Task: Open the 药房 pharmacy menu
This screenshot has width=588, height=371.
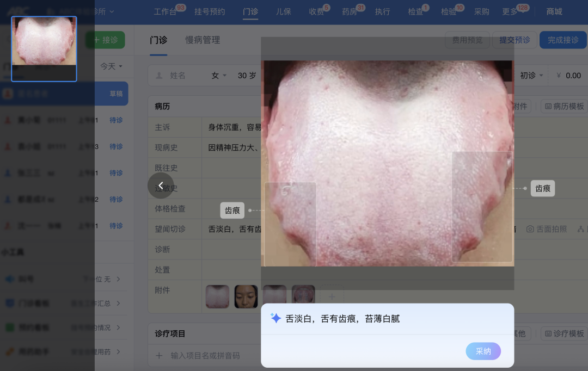Action: pyautogui.click(x=349, y=11)
